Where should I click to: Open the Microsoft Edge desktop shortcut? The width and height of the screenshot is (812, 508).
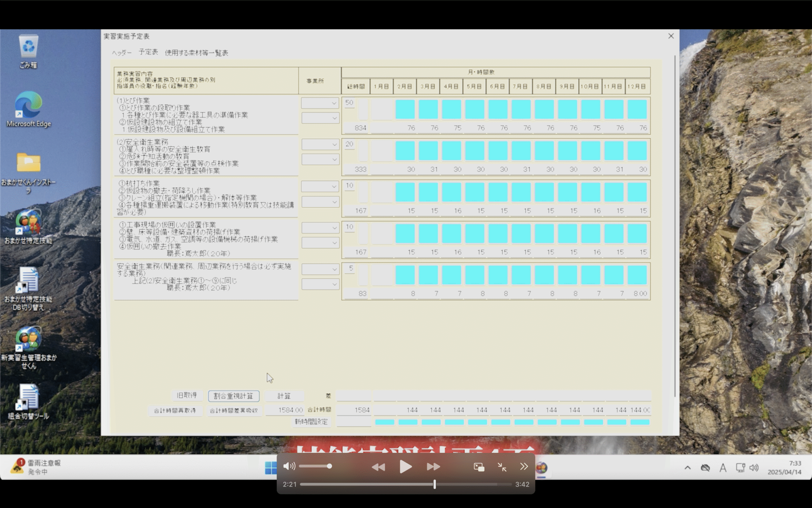click(29, 105)
